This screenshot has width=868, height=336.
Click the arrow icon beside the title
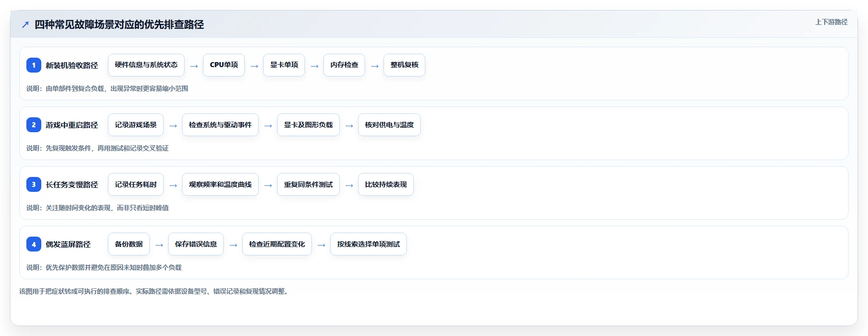(25, 25)
